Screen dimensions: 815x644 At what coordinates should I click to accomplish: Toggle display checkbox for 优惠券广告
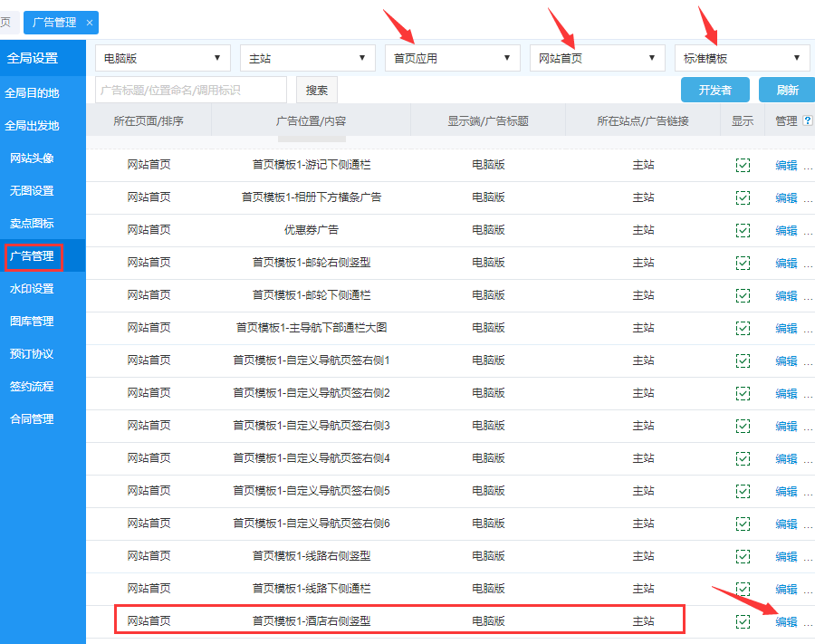click(743, 230)
